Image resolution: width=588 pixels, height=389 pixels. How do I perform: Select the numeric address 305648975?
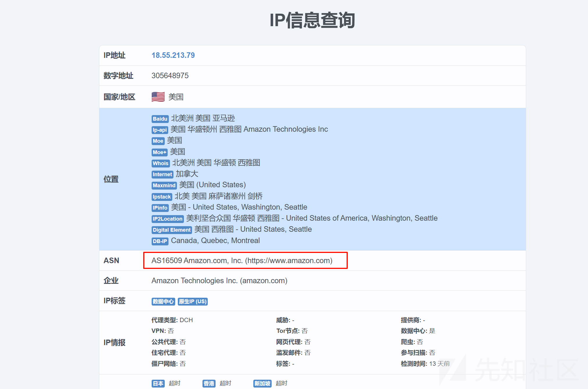170,76
